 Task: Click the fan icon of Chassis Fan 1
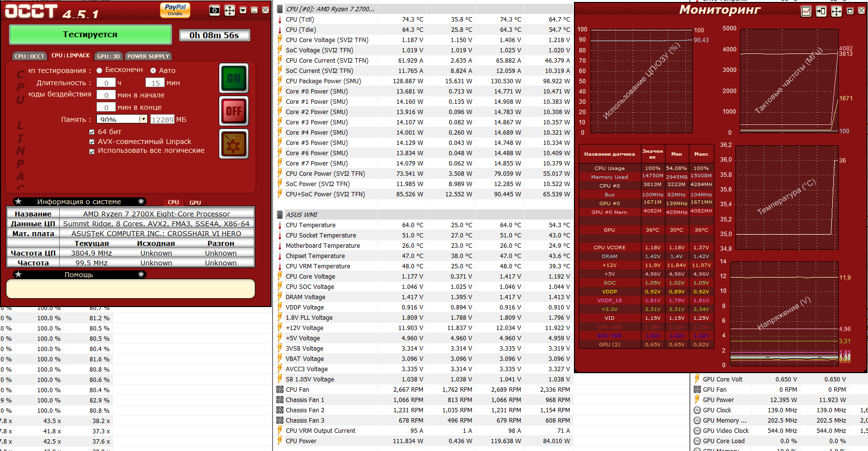280,400
